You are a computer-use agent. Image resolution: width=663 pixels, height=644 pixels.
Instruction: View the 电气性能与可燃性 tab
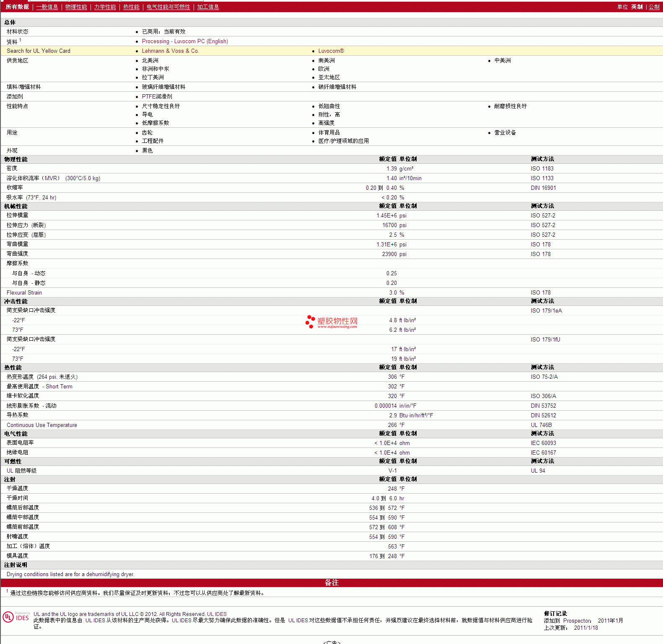(168, 7)
